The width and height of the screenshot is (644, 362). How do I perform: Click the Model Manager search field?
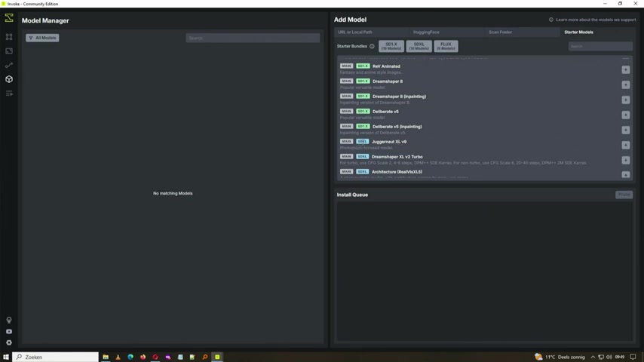click(x=253, y=38)
